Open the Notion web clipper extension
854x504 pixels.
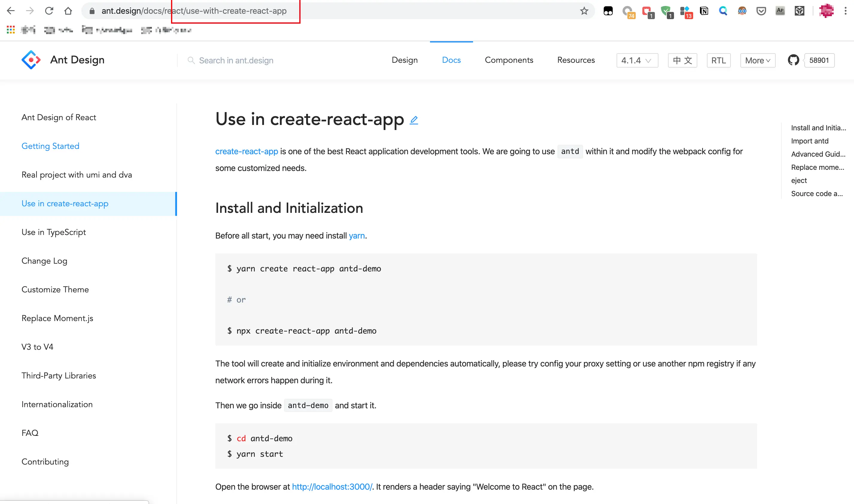pos(704,11)
